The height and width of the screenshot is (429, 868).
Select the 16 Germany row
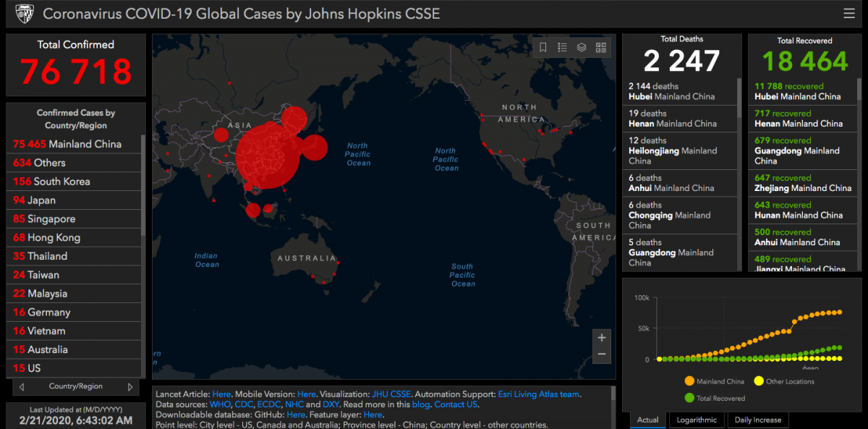click(x=74, y=313)
